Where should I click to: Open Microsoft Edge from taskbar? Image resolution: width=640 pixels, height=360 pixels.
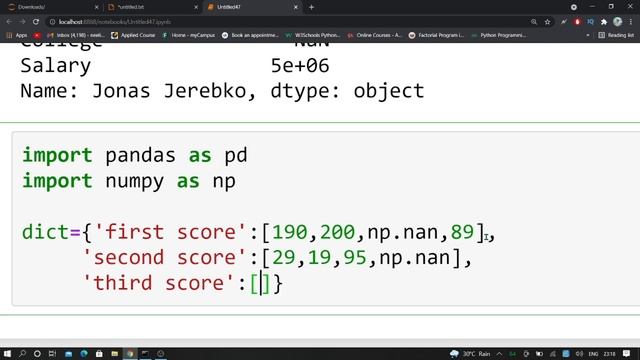(x=84, y=353)
